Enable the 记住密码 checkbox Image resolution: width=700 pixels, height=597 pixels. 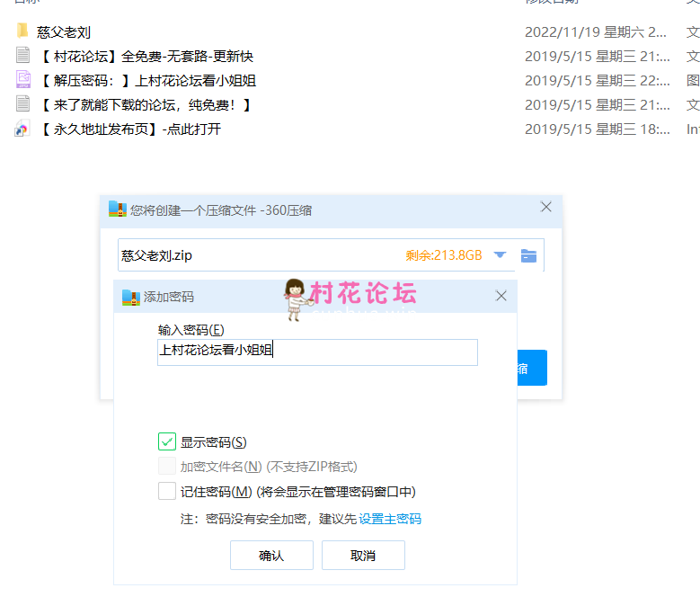click(x=166, y=491)
